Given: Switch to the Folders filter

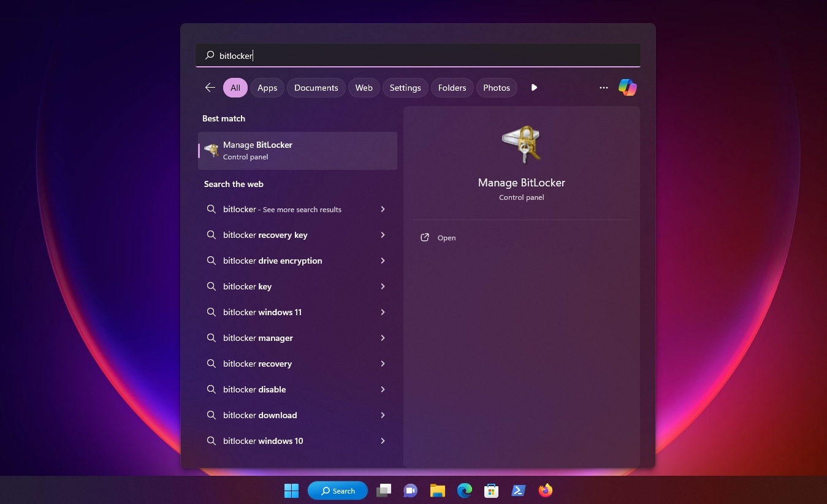Looking at the screenshot, I should click(452, 88).
